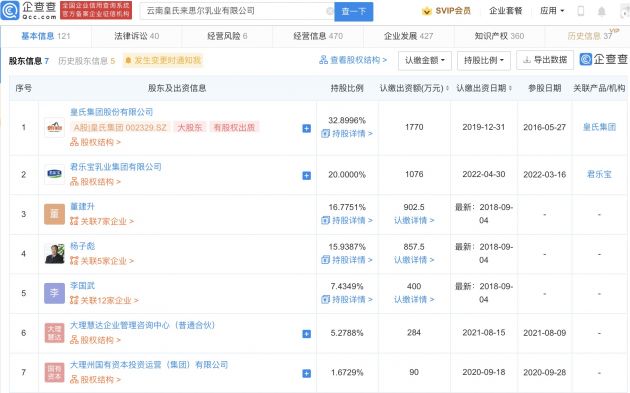This screenshot has width=630, height=393.
Task: Open 持股详情 under 16.7751%
Action: (347, 220)
